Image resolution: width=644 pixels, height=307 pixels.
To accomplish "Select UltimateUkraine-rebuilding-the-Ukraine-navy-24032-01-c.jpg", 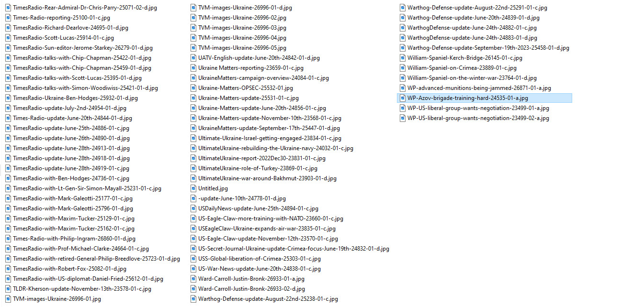I will (x=276, y=148).
